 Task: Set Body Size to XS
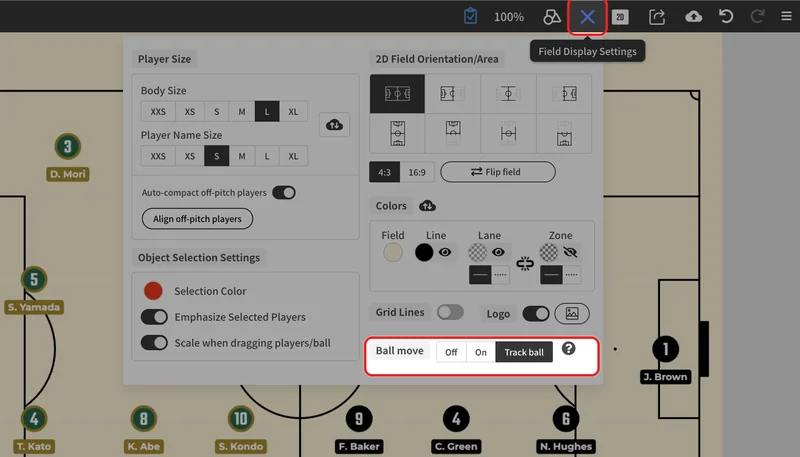point(190,112)
